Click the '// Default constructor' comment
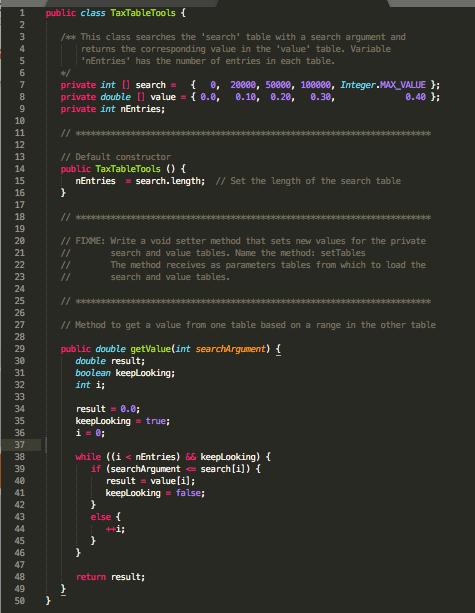475x613 pixels. pyautogui.click(x=116, y=157)
